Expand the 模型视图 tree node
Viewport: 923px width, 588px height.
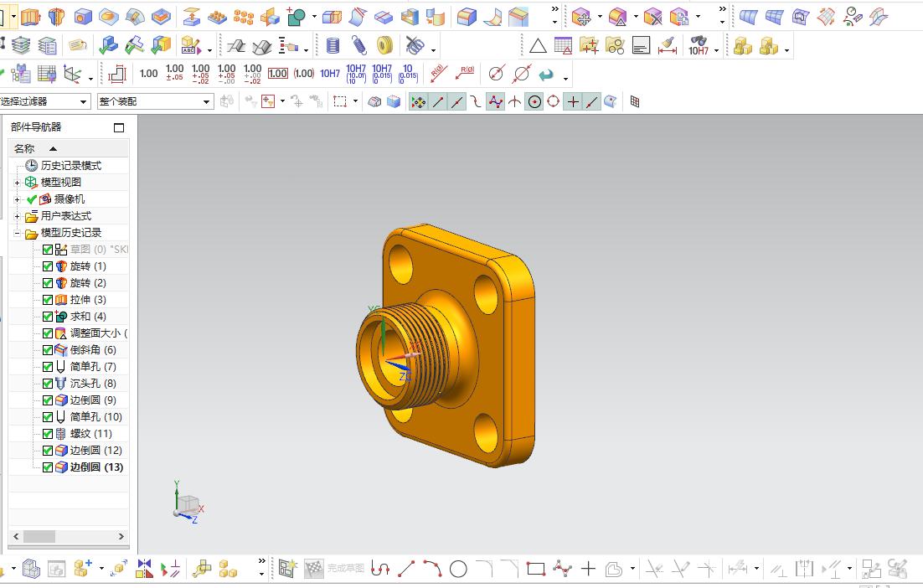(x=17, y=183)
